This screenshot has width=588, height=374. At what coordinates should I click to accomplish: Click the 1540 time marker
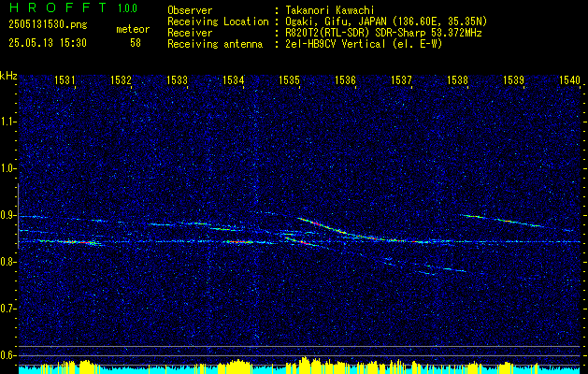(x=569, y=79)
